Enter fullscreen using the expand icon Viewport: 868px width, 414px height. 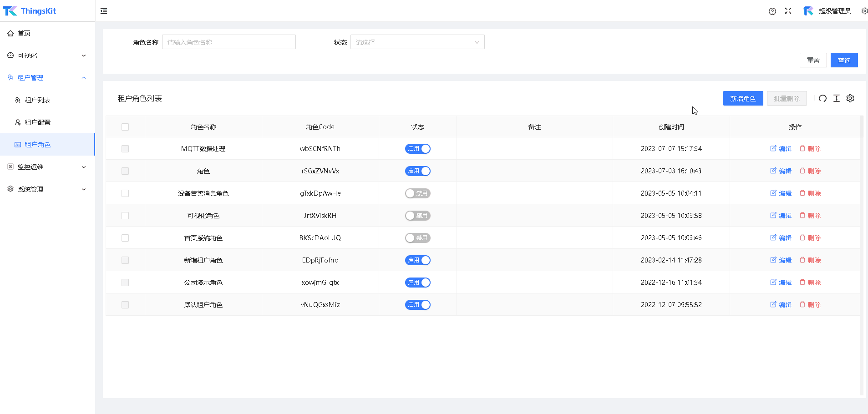(x=788, y=11)
